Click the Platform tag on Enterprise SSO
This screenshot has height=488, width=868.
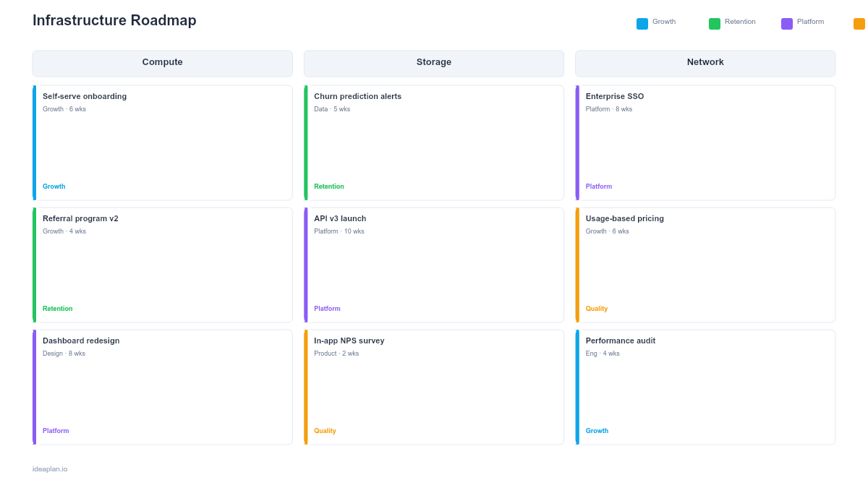coord(598,187)
